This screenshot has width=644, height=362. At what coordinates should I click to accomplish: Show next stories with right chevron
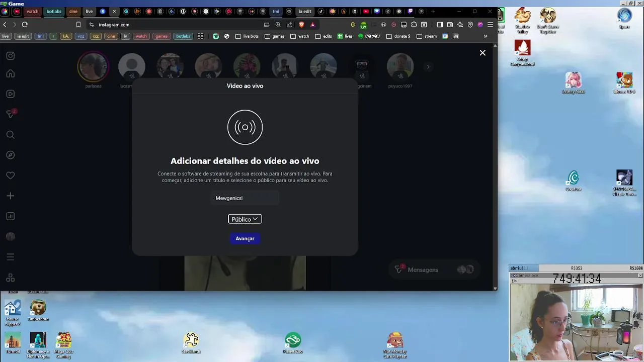tap(428, 66)
